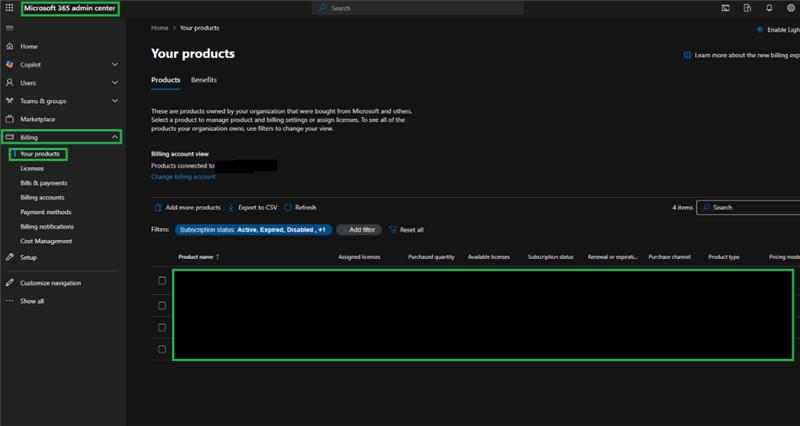Open Billing accounts under Billing
800x426 pixels.
(42, 197)
